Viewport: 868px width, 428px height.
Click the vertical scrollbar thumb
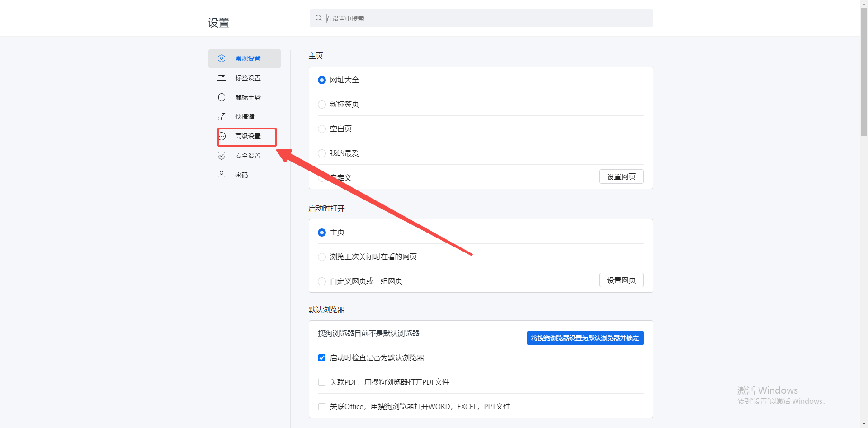click(x=864, y=72)
